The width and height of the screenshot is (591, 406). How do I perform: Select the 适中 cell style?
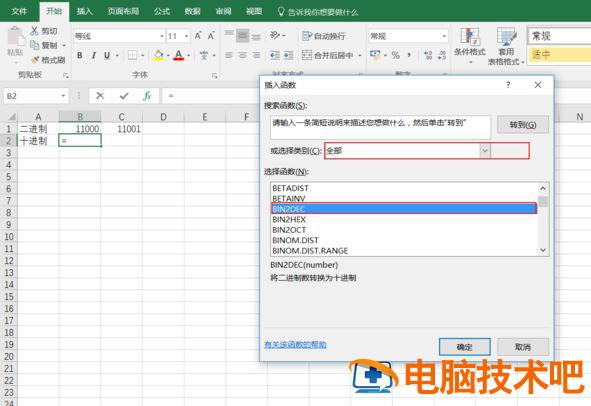tap(559, 55)
